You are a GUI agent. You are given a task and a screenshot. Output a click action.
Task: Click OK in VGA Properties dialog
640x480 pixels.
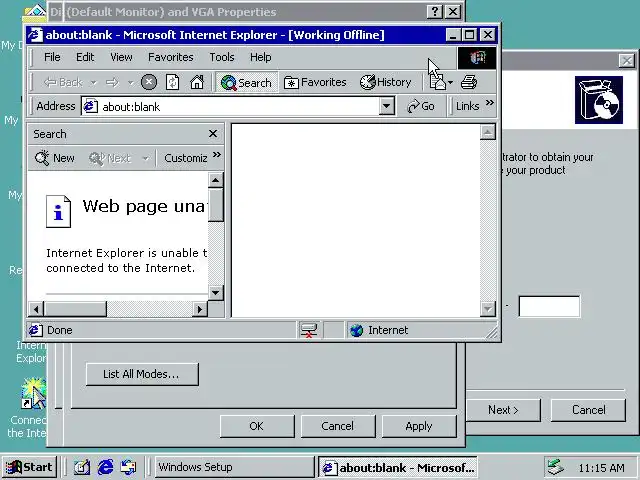click(x=257, y=426)
